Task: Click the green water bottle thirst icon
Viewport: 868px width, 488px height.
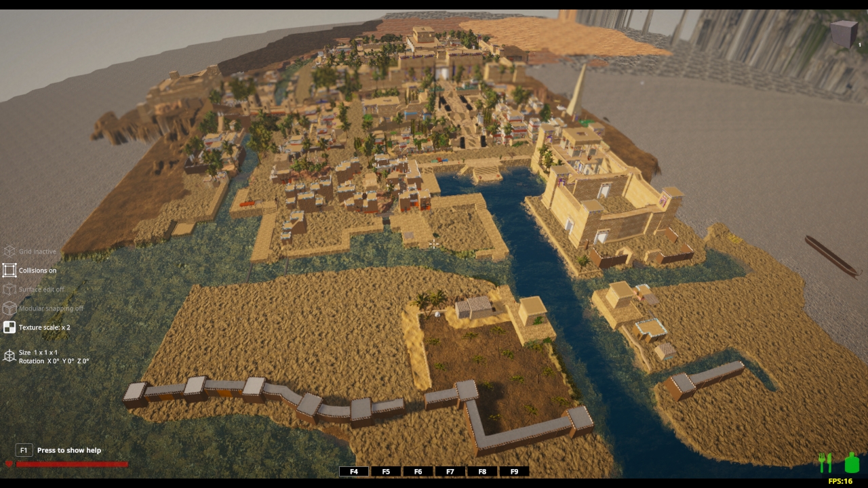Action: pyautogui.click(x=852, y=463)
